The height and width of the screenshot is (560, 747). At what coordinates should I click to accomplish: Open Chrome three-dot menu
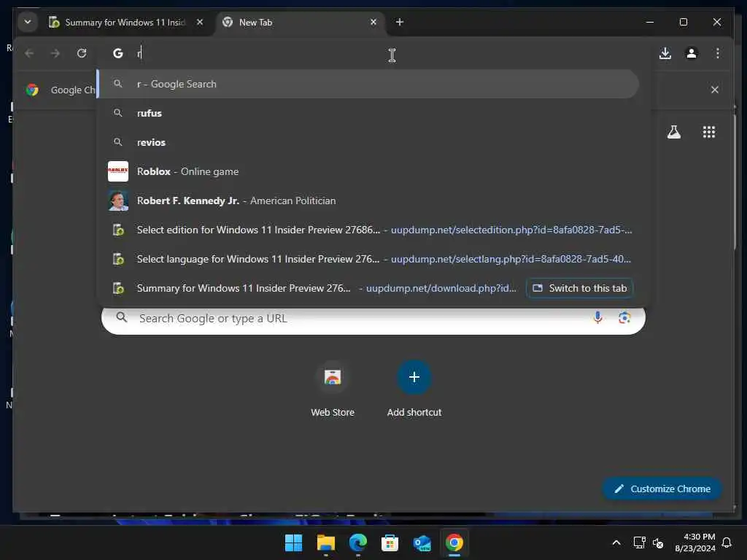tap(718, 53)
